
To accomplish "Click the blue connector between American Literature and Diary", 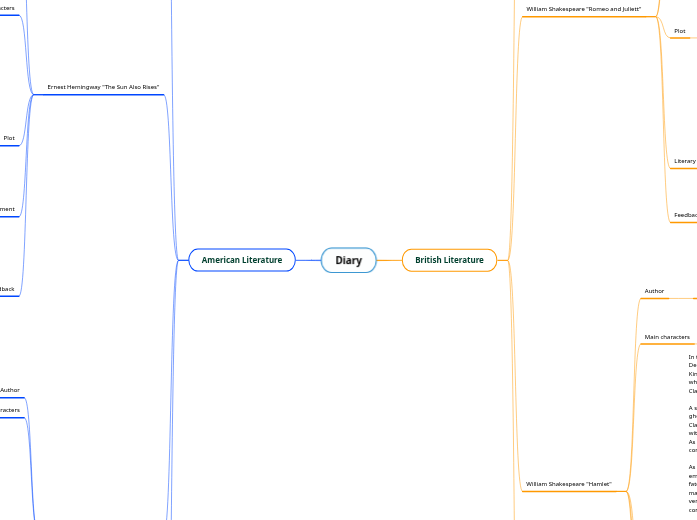I will click(308, 260).
